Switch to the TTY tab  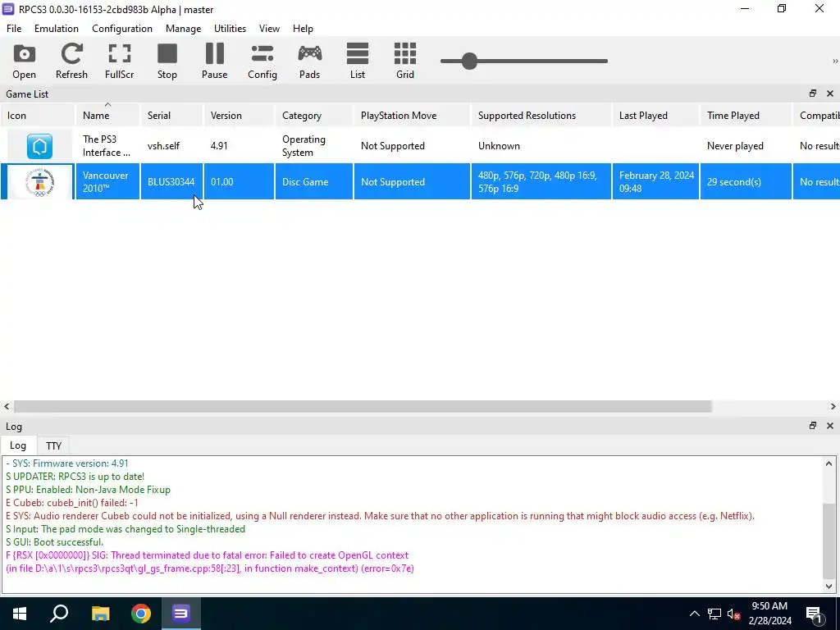[x=53, y=445]
